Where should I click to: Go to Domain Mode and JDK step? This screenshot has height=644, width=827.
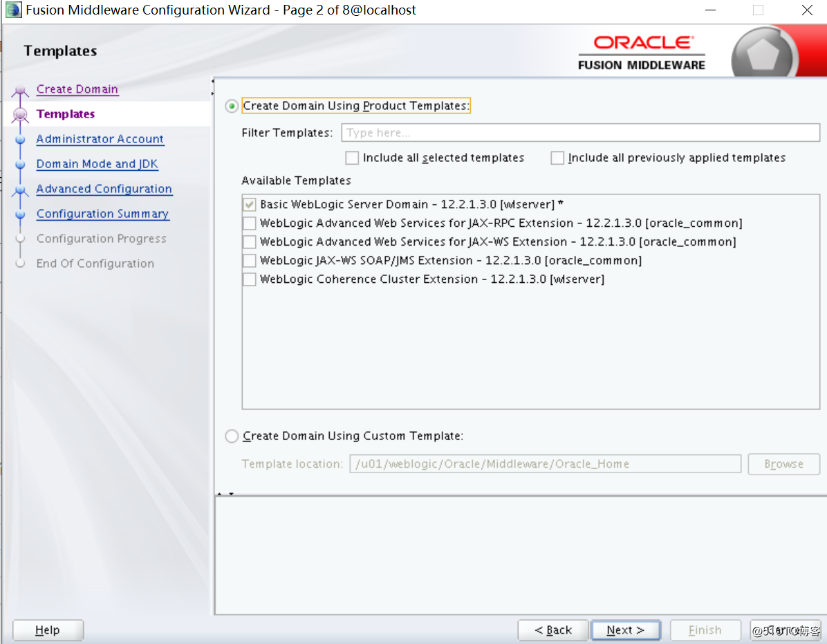click(97, 164)
